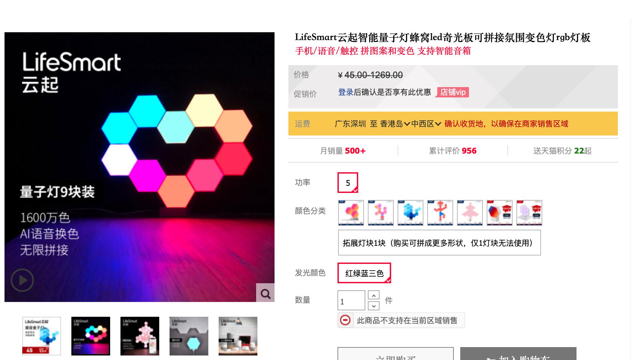The image size is (644, 360).
Task: Select power option 5
Action: [347, 183]
